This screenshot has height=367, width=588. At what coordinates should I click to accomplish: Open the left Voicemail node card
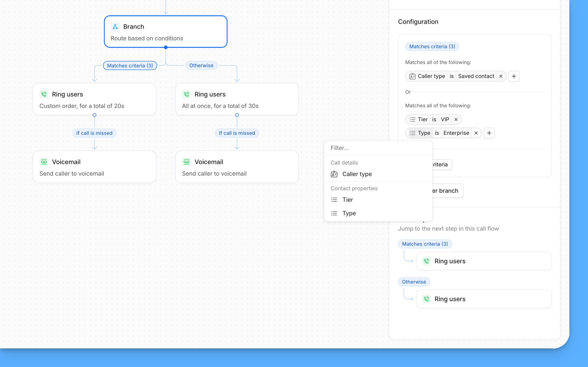pos(95,167)
